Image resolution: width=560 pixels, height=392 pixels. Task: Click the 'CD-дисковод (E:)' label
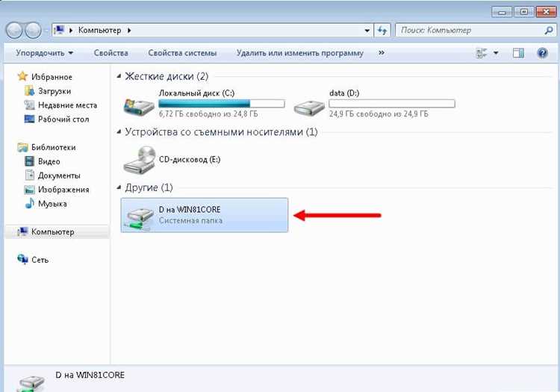(190, 159)
